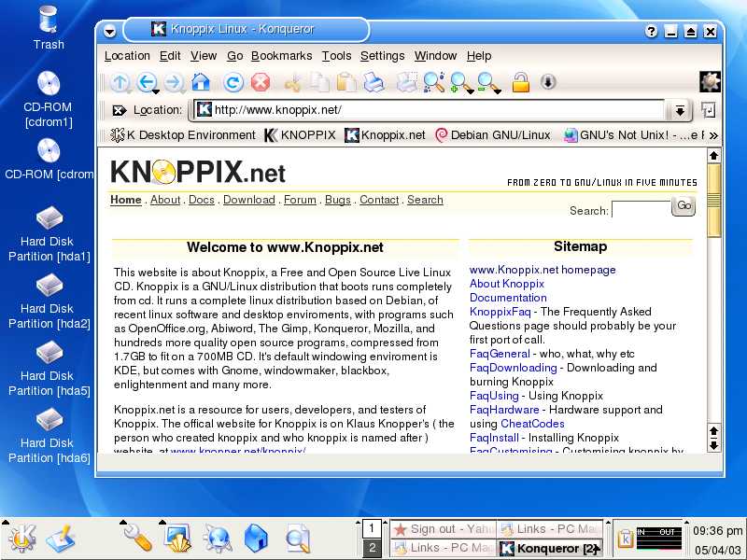This screenshot has height=560, width=747.
Task: Open the Bookmarks menu
Action: coord(282,56)
